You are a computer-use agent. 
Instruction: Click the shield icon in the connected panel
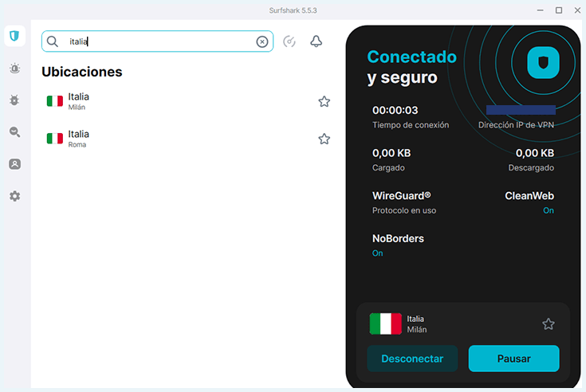point(543,62)
